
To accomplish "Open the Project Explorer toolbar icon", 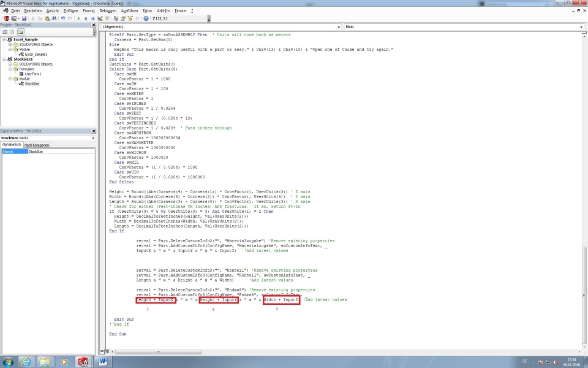I will [116, 18].
